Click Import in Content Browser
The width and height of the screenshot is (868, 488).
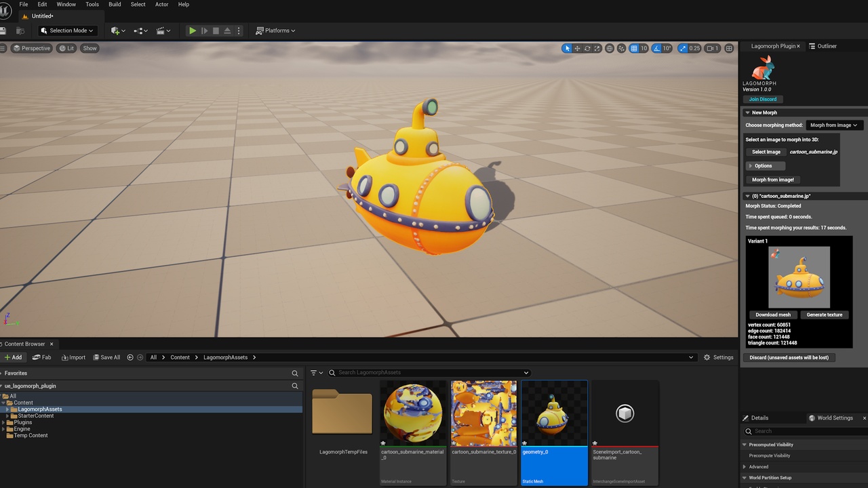tap(73, 357)
